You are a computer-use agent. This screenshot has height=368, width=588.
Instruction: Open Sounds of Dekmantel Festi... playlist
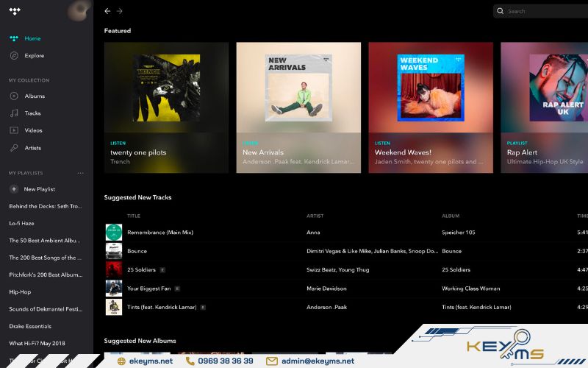pyautogui.click(x=46, y=309)
